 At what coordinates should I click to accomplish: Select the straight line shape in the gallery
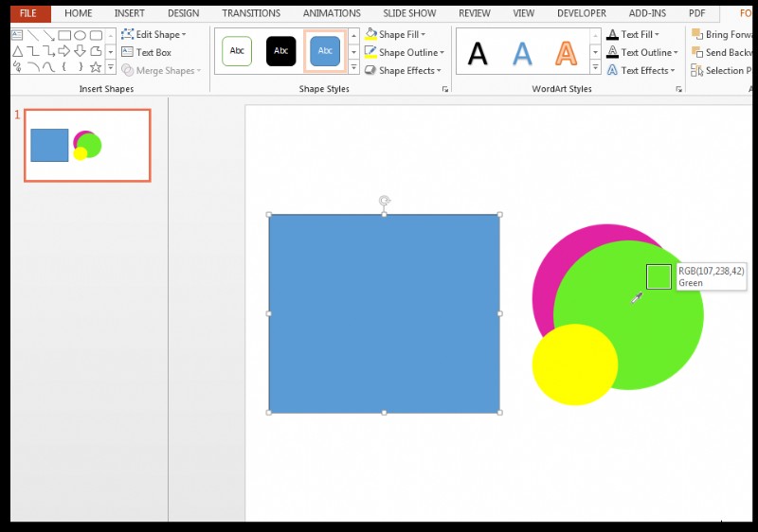[x=33, y=35]
